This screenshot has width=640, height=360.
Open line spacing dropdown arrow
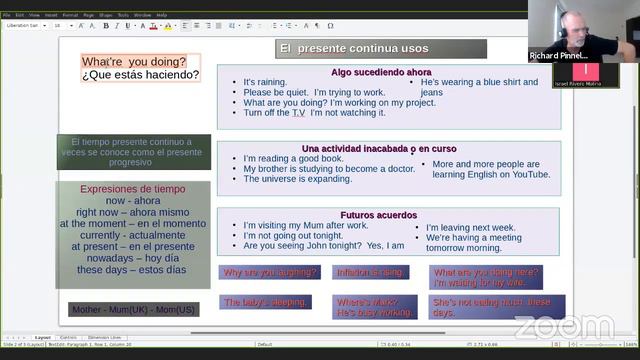coord(239,26)
